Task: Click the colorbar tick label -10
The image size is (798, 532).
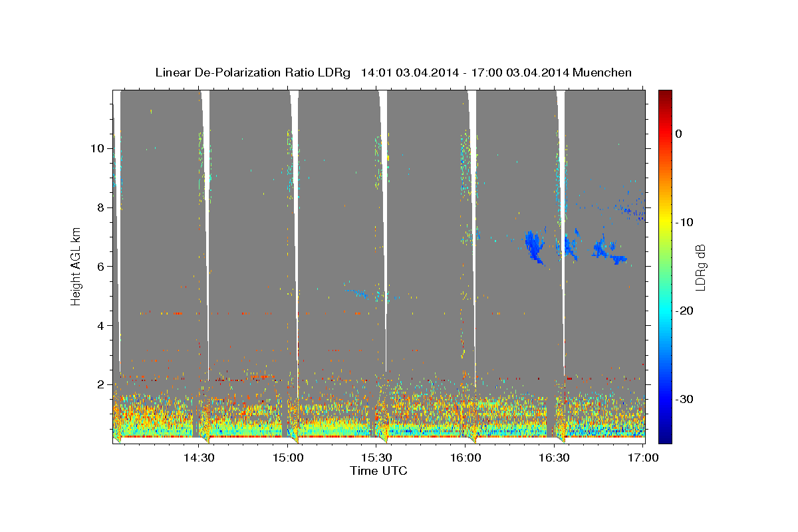Action: click(x=686, y=222)
